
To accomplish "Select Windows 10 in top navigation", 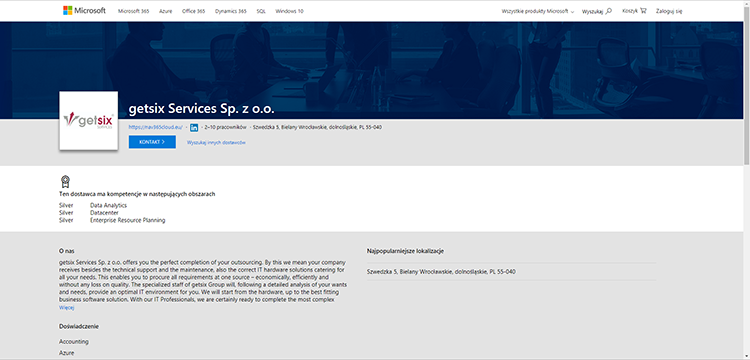I will pos(289,11).
